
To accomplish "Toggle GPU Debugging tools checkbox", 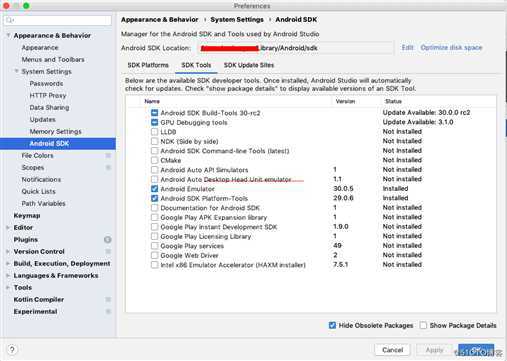I will pos(154,122).
